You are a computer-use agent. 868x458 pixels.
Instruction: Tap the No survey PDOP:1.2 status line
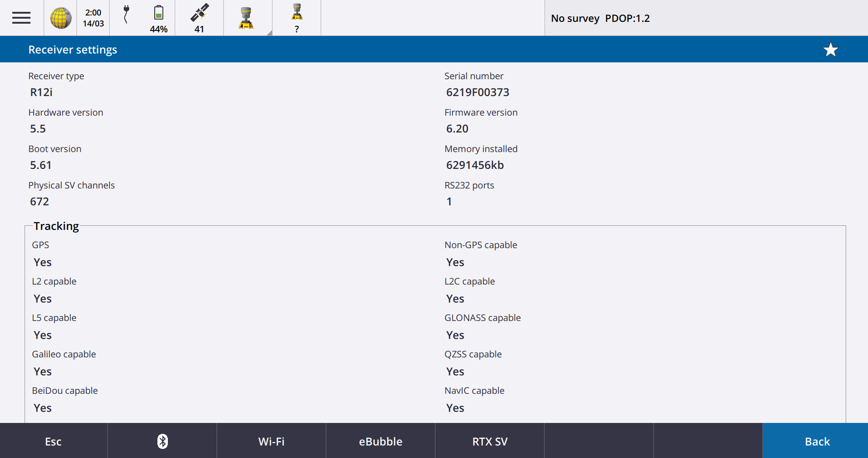pos(600,18)
